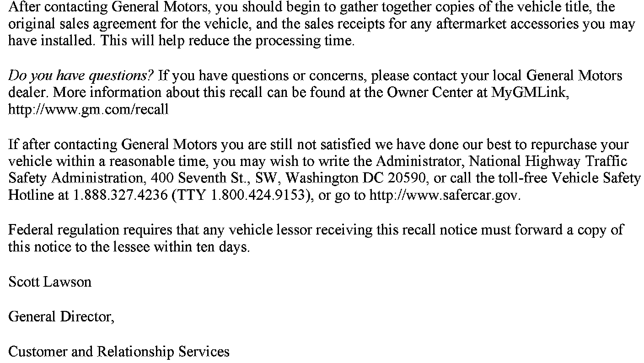The image size is (644, 363).
Task: Click the TTY number 1.800.424.9153
Action: [x=257, y=195]
